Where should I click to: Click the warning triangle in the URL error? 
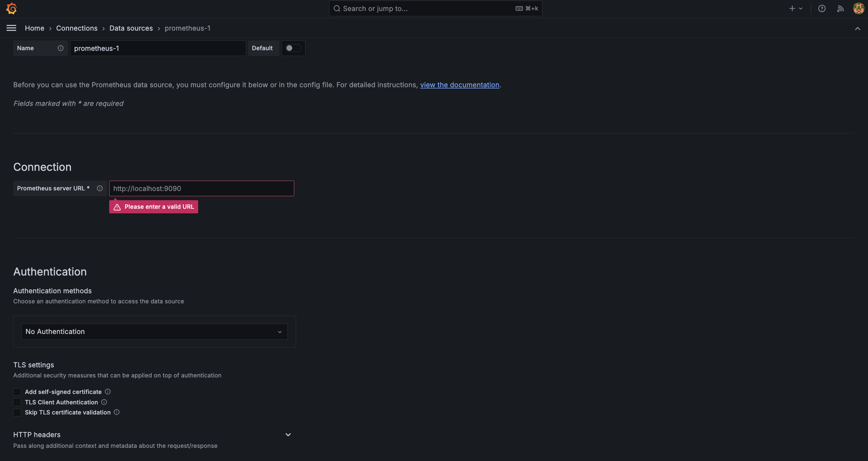point(117,207)
